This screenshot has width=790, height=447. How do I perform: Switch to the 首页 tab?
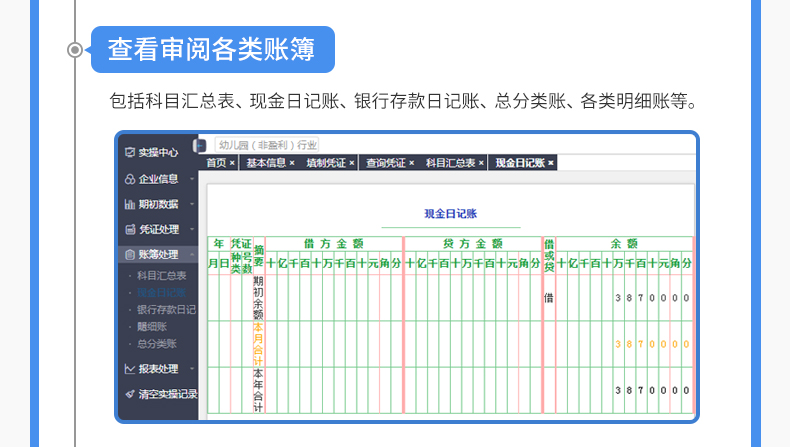[x=216, y=162]
